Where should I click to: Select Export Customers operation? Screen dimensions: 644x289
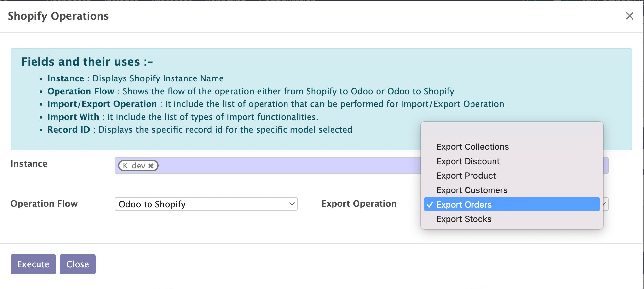pos(471,190)
